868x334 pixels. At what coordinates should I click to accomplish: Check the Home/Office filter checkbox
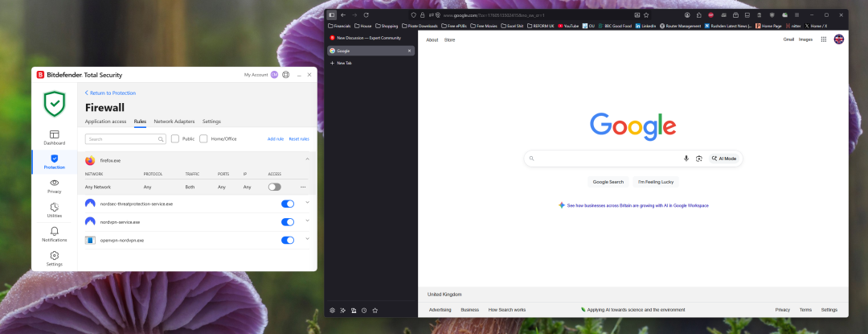(203, 139)
